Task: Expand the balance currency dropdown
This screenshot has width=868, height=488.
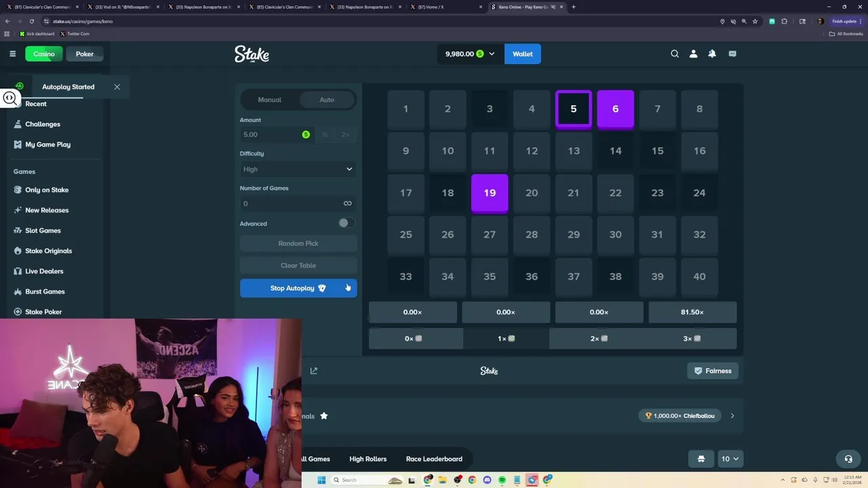Action: pyautogui.click(x=492, y=54)
